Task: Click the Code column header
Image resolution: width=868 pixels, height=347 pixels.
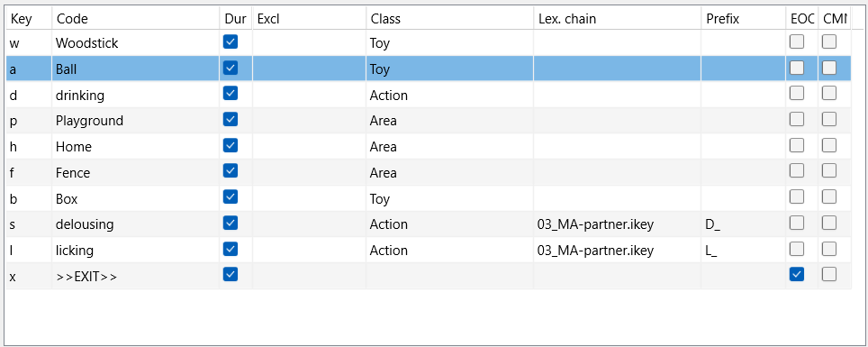Action: pos(136,19)
